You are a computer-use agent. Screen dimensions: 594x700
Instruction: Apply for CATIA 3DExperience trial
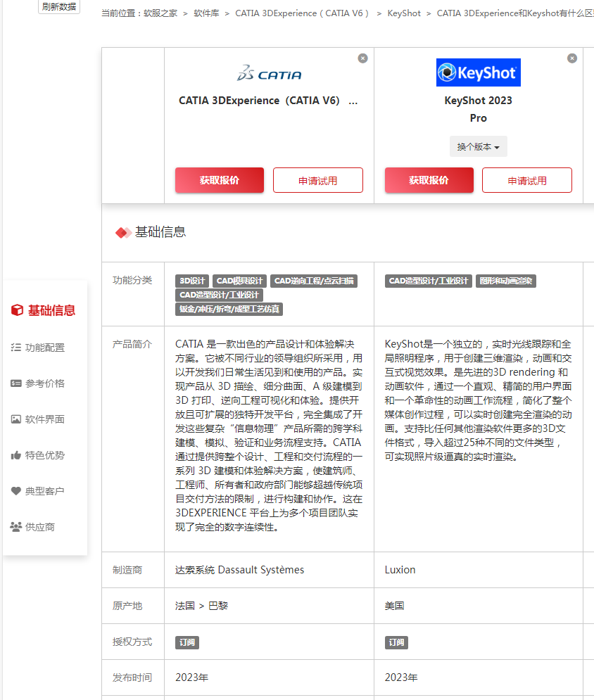coord(318,180)
